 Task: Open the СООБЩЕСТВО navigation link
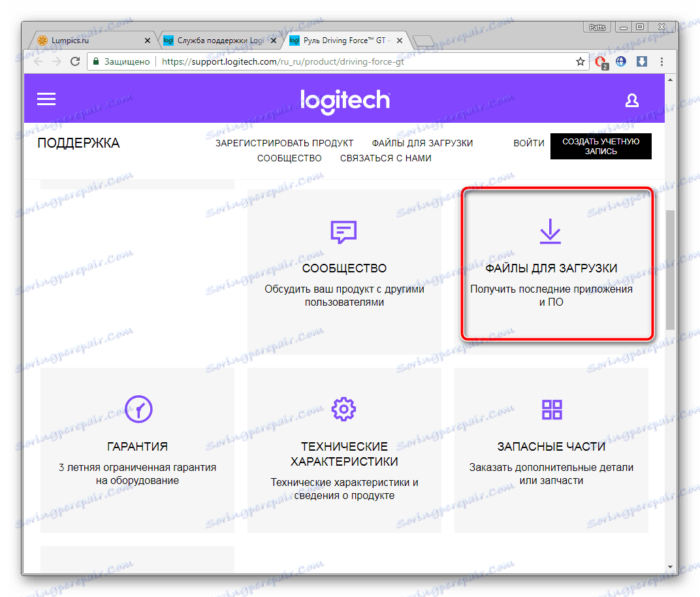point(289,158)
